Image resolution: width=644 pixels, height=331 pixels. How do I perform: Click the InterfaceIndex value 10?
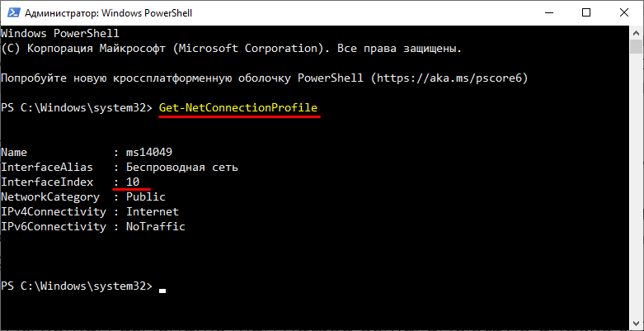click(x=133, y=182)
